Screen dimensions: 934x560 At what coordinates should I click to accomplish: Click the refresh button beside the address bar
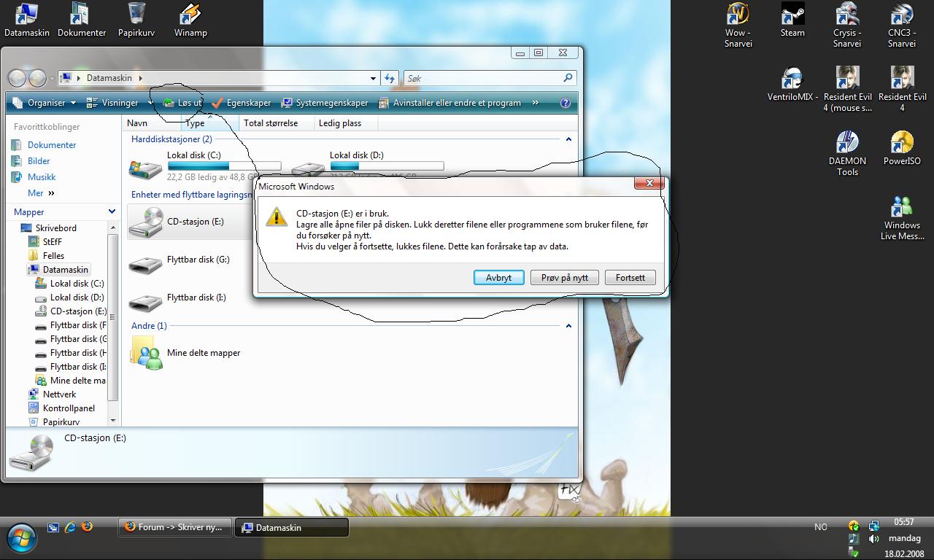point(390,78)
